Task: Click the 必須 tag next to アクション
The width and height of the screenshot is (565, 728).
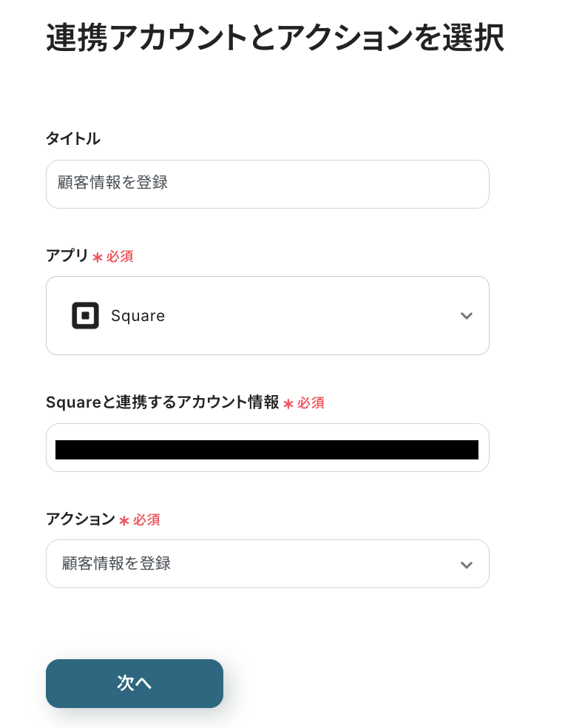Action: (146, 520)
